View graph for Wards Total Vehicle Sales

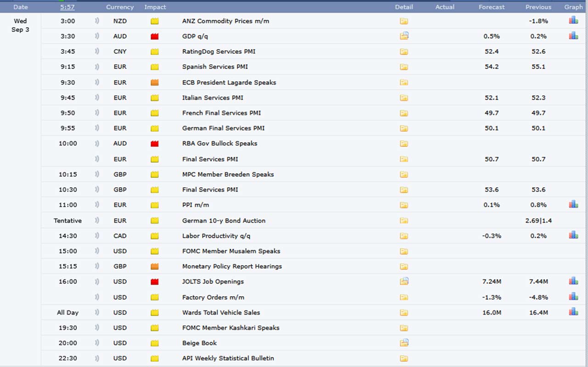(x=573, y=312)
